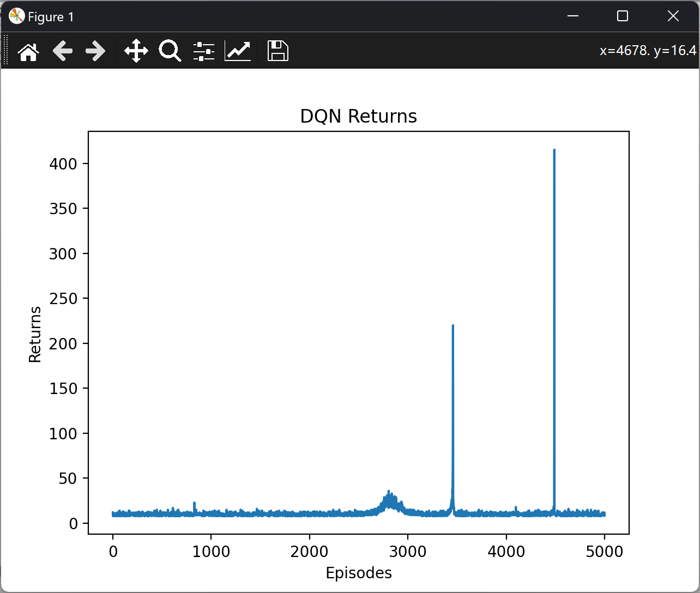This screenshot has height=593, width=700.
Task: Click the toolbar drag handle on the left
Action: pos(5,50)
